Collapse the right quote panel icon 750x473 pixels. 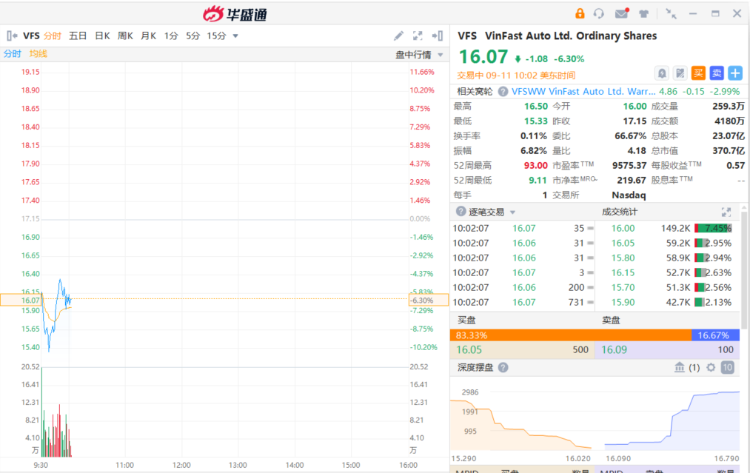[437, 36]
